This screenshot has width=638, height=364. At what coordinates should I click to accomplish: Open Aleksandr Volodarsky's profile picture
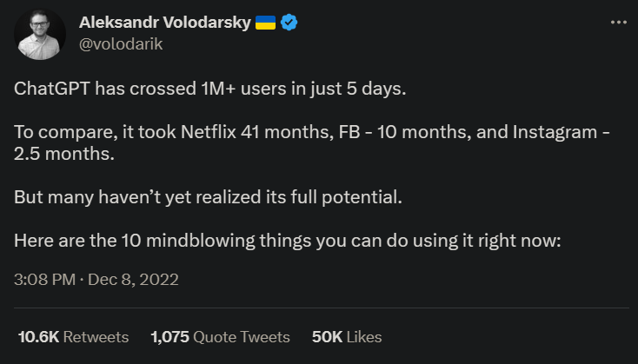tap(39, 34)
